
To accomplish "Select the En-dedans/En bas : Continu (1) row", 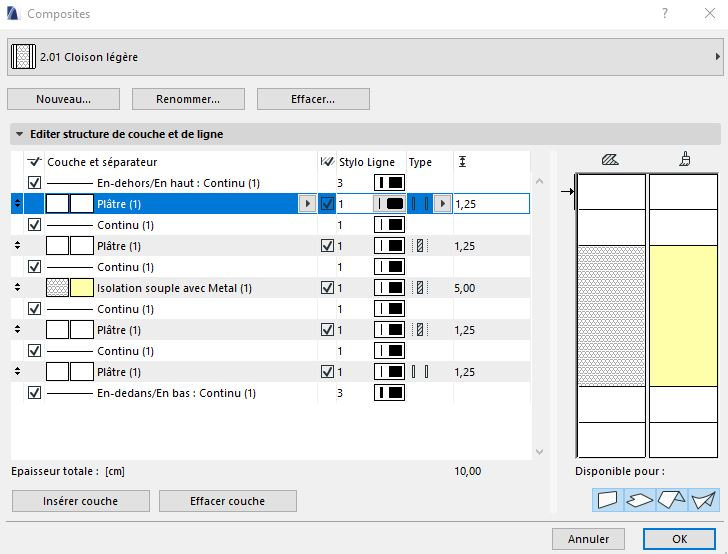I will 270,393.
